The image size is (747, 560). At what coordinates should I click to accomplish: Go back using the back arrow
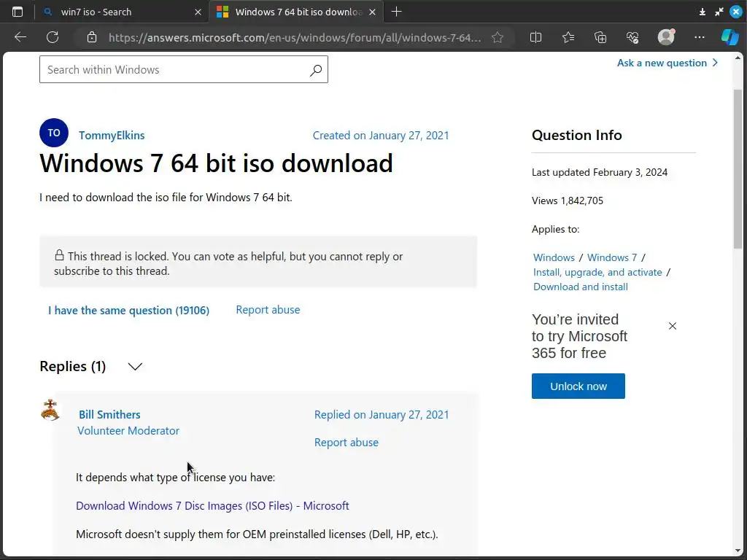20,37
